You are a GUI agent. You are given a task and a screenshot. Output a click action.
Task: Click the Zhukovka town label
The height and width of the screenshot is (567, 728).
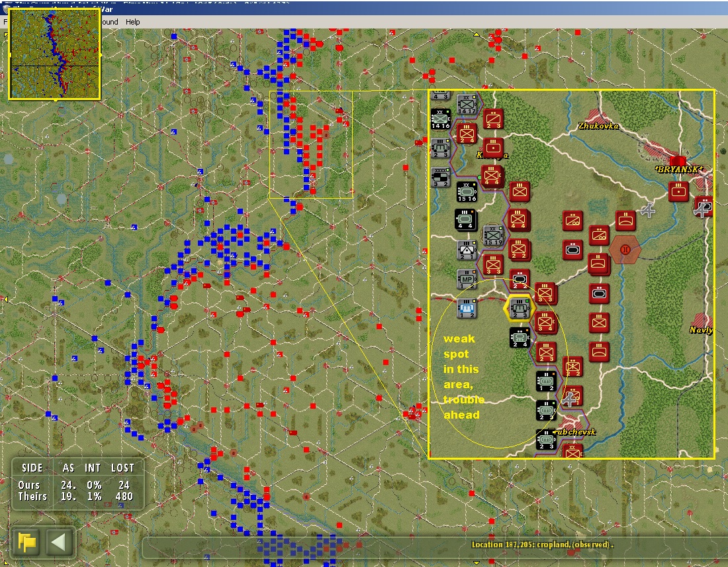[x=598, y=126]
